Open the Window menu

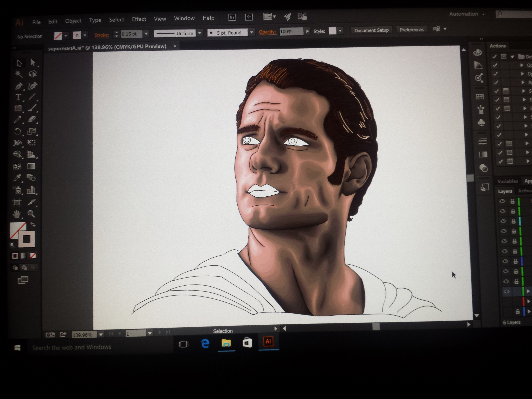pos(184,18)
